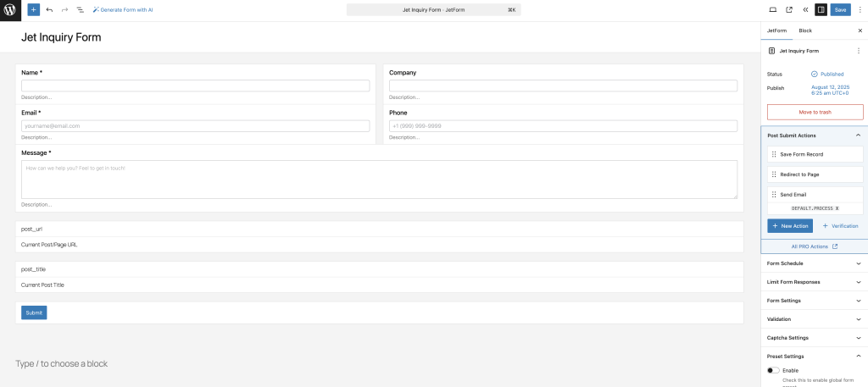Expand the Limit Form Responses panel
The image size is (868, 387).
coord(815,282)
